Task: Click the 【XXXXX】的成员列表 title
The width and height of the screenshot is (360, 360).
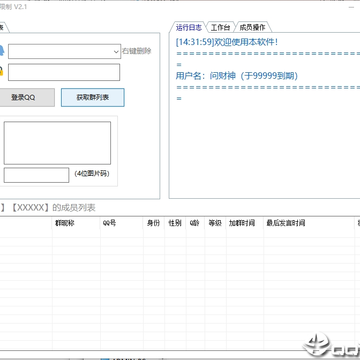Action: pyautogui.click(x=53, y=208)
